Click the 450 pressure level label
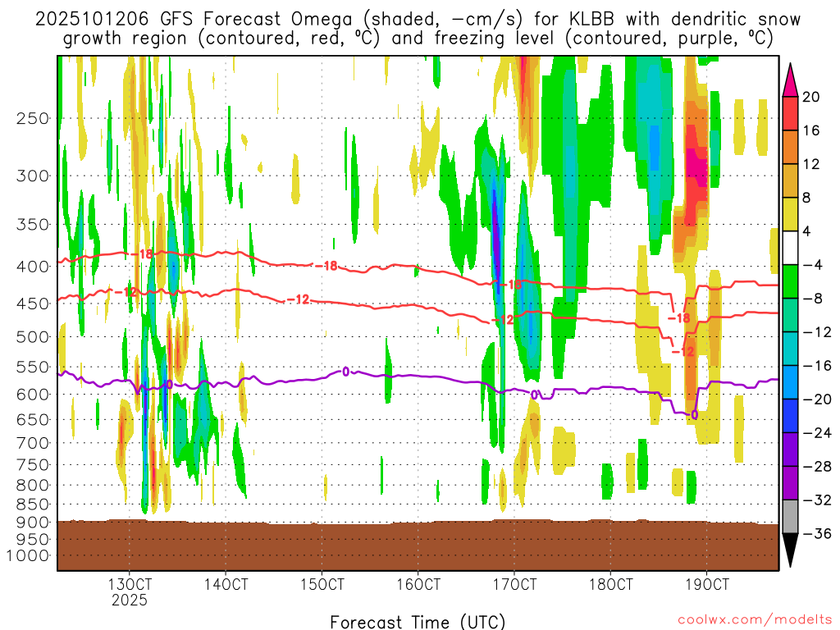Viewport: 840px width, 630px height. point(33,304)
